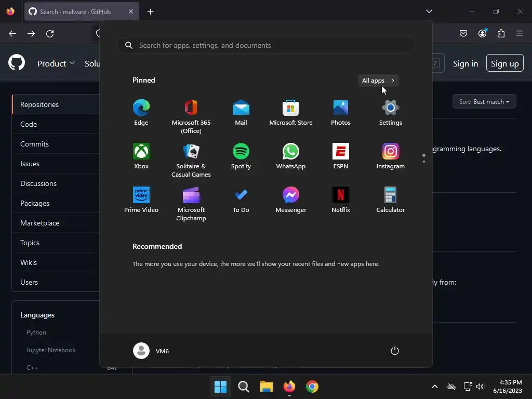Image resolution: width=532 pixels, height=399 pixels.
Task: Switch to Firefox on the taskbar
Action: (289, 387)
